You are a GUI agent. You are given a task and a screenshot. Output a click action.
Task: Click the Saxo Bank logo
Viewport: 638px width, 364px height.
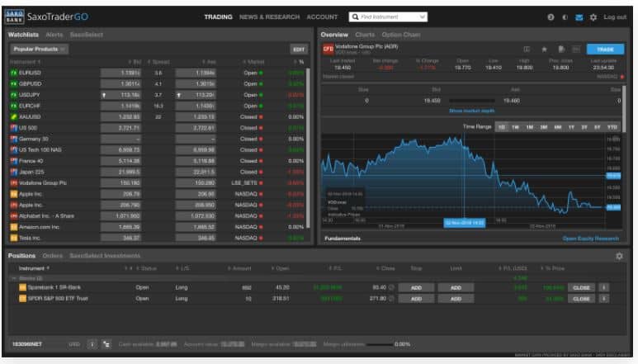[x=15, y=17]
